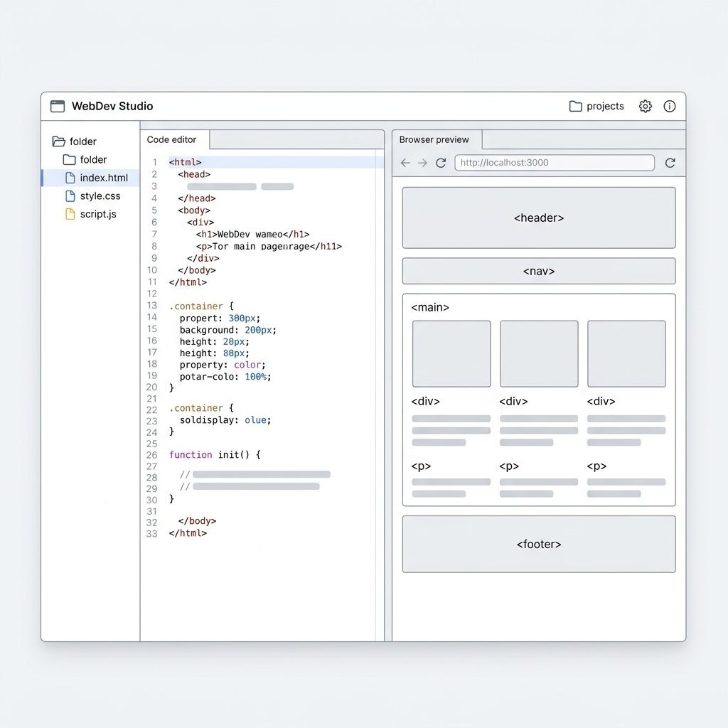728x728 pixels.
Task: Click the first p label in main
Action: [x=421, y=466]
